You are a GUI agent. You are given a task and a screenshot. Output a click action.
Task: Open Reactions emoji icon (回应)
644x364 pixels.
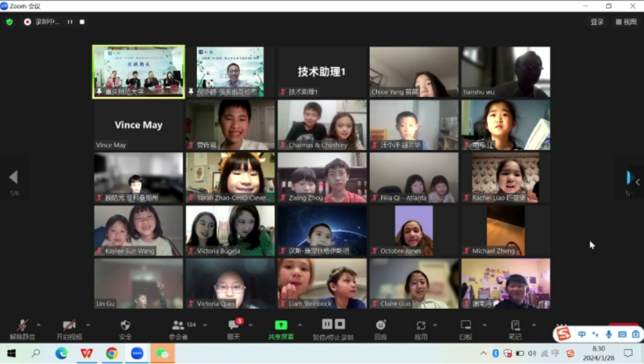pos(380,326)
